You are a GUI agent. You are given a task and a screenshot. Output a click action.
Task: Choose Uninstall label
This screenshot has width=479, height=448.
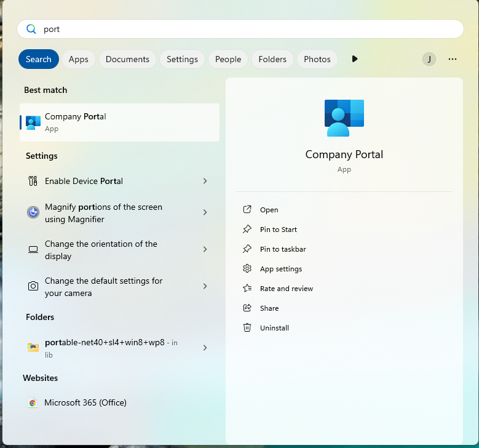pos(274,328)
